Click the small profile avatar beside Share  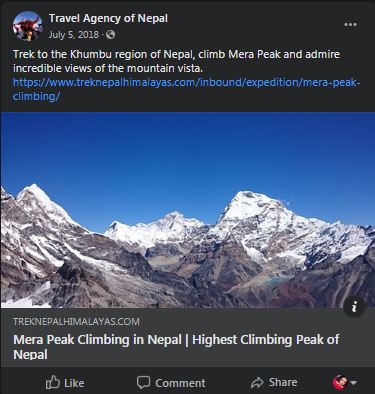(340, 382)
